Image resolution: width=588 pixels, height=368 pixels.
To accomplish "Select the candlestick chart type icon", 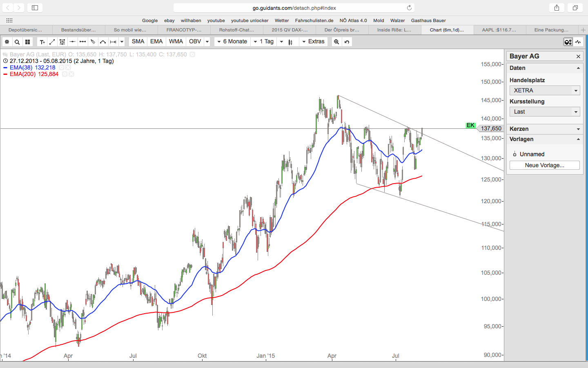I will coord(290,42).
